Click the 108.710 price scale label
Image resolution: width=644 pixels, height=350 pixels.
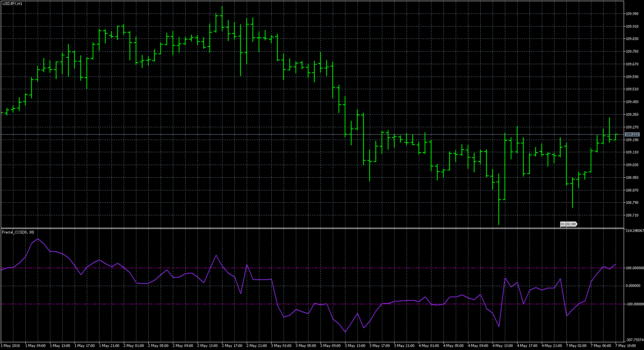pyautogui.click(x=632, y=215)
